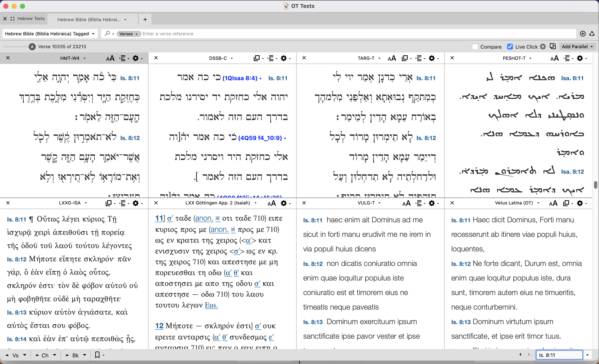Click the new tab plus button

145,20
